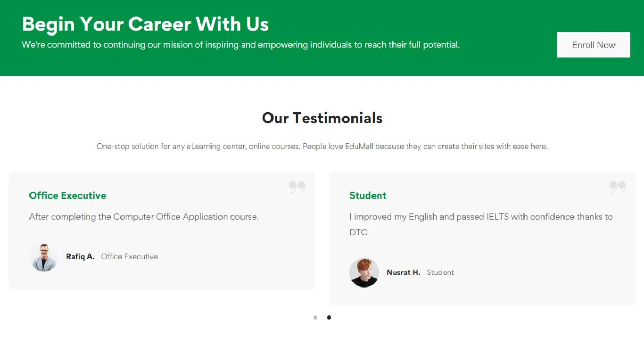
Task: Open Rafiq A.'s avatar photo
Action: click(44, 257)
